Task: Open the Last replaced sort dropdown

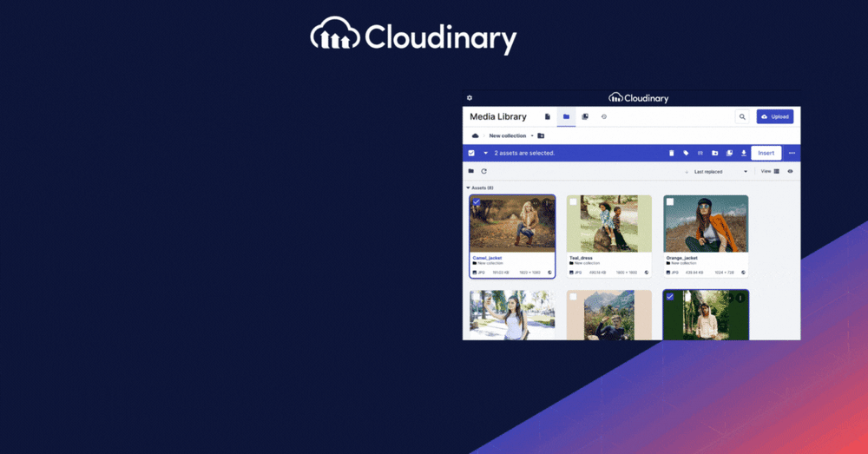Action: pos(720,172)
